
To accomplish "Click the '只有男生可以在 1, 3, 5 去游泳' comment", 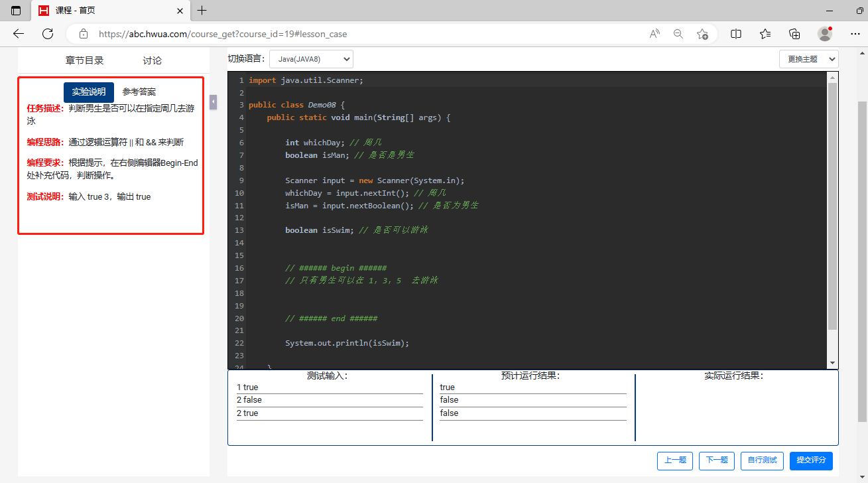I will [362, 281].
